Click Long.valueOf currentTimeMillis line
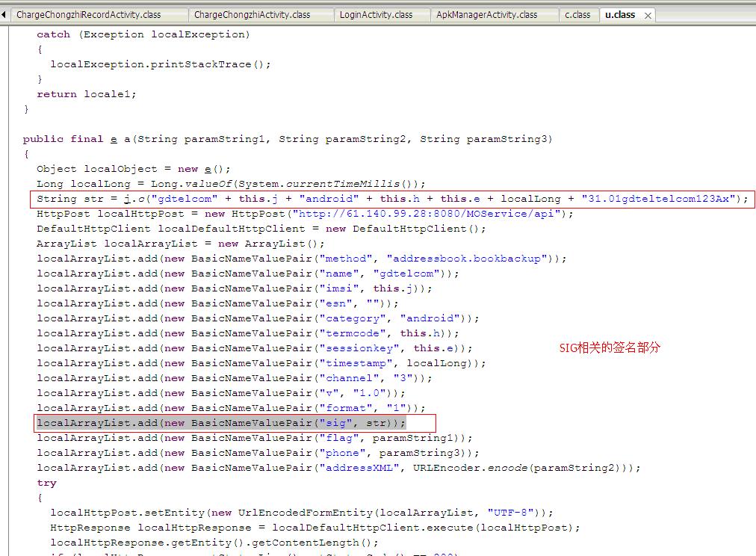This screenshot has width=756, height=556. click(231, 184)
